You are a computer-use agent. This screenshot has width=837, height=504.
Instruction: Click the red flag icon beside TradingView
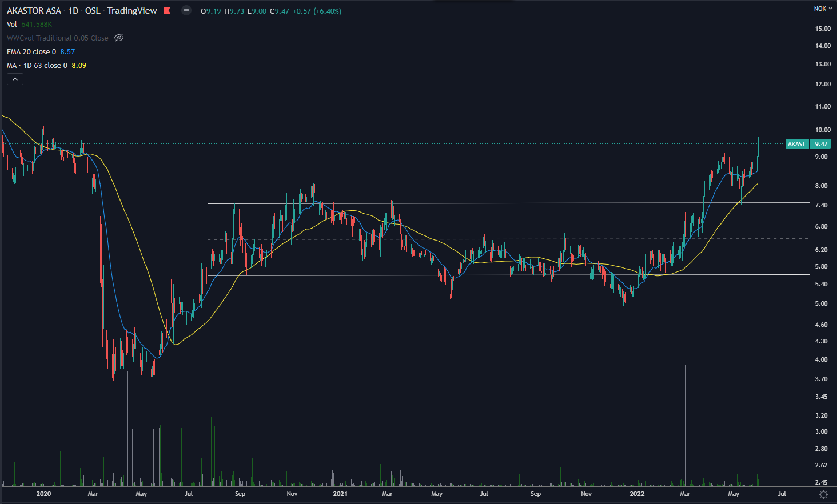point(167,10)
